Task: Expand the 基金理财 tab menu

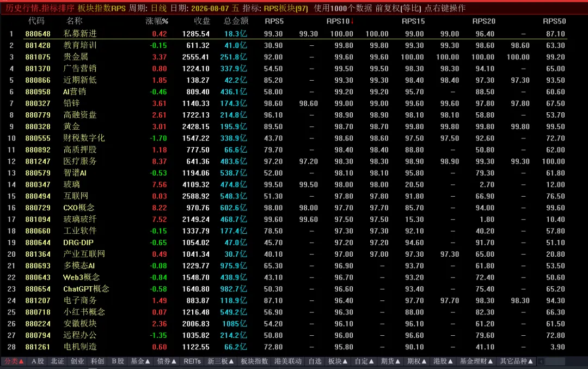Action: pyautogui.click(x=476, y=361)
